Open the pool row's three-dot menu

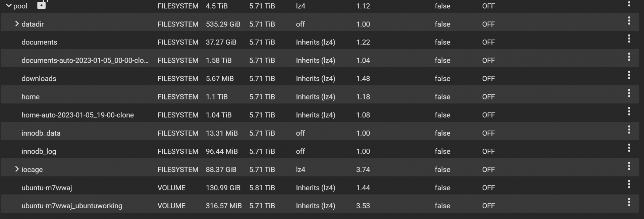(x=629, y=4)
